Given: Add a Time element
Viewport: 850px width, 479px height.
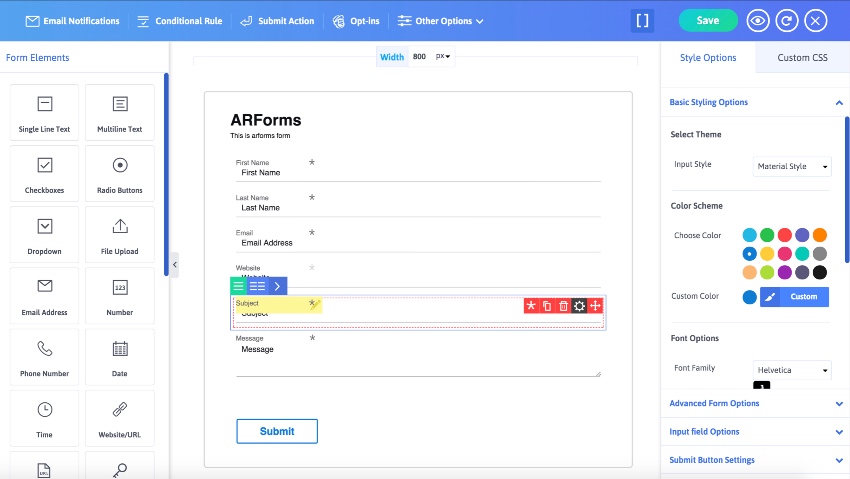Looking at the screenshot, I should tap(44, 419).
